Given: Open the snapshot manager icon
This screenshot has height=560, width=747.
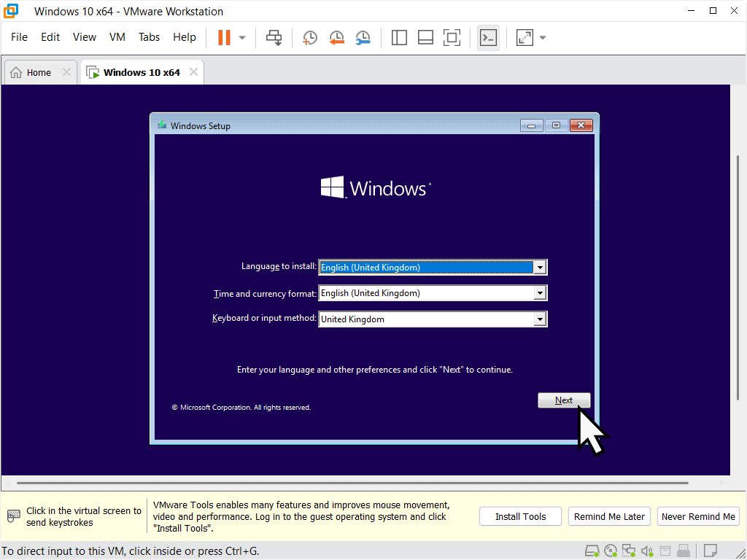Looking at the screenshot, I should click(x=363, y=37).
